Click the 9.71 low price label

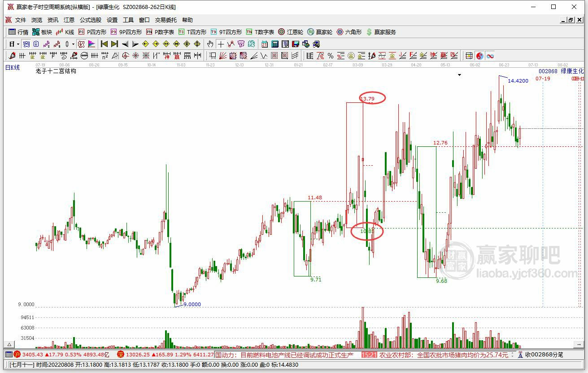pyautogui.click(x=316, y=279)
